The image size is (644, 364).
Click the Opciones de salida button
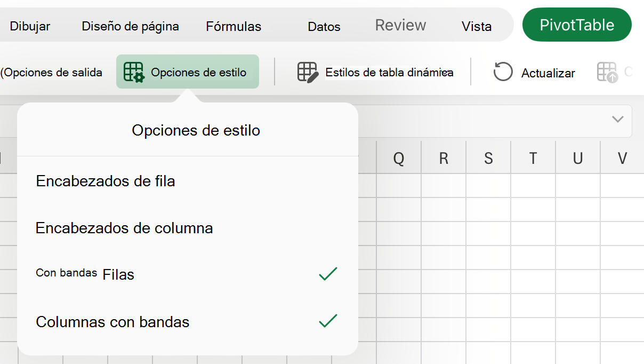51,72
